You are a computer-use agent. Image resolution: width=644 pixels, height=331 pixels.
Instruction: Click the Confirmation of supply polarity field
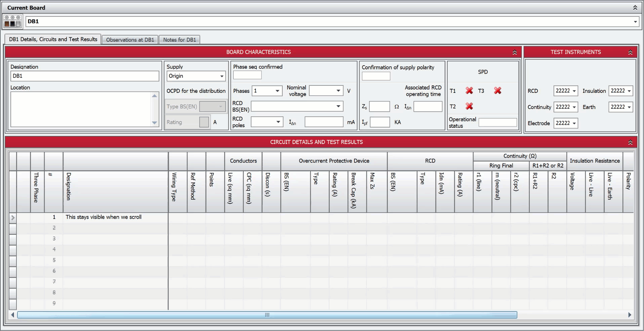(376, 76)
